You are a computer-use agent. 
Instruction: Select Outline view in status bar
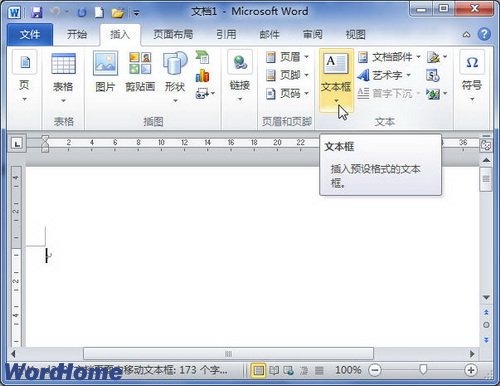click(x=304, y=370)
